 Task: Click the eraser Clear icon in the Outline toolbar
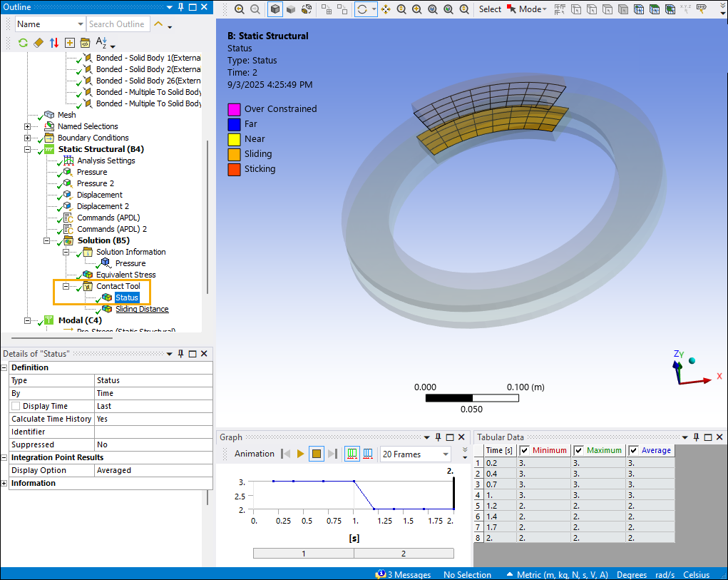click(39, 43)
